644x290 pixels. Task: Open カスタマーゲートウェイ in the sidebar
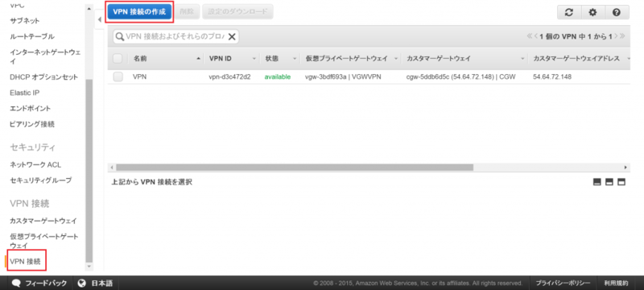point(43,221)
